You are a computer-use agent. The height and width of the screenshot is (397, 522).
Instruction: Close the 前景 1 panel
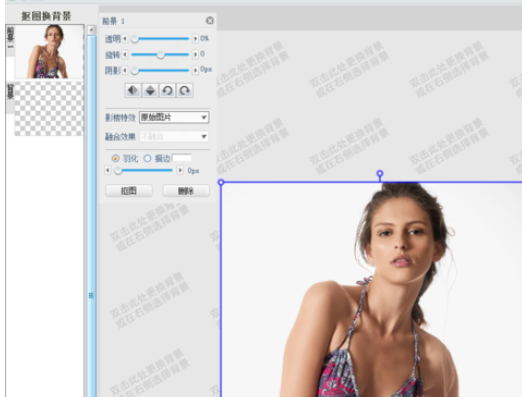pyautogui.click(x=210, y=21)
